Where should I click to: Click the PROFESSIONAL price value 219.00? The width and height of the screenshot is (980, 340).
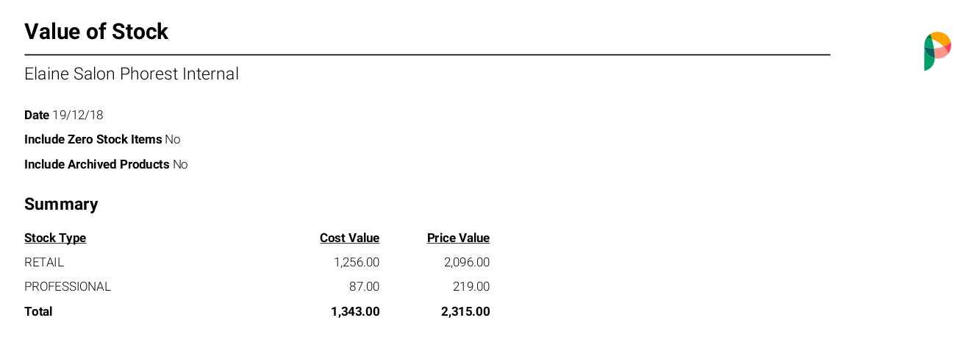click(471, 286)
